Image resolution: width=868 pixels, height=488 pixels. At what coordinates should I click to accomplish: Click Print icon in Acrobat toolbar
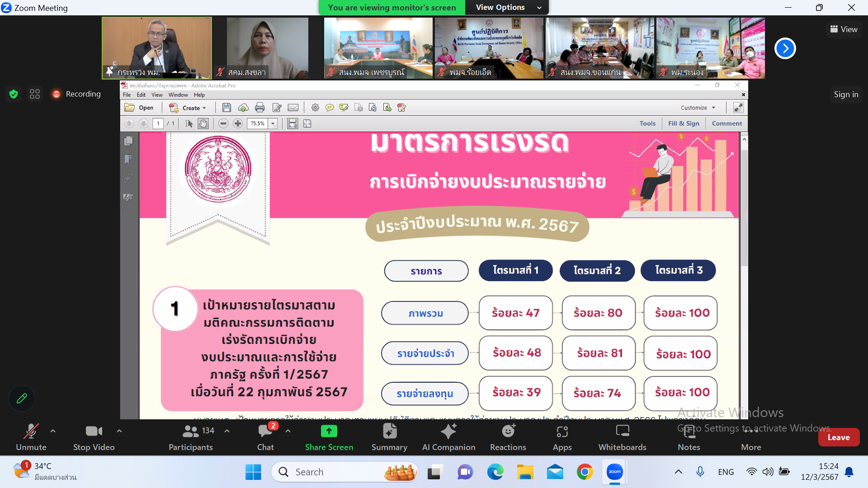tap(259, 108)
